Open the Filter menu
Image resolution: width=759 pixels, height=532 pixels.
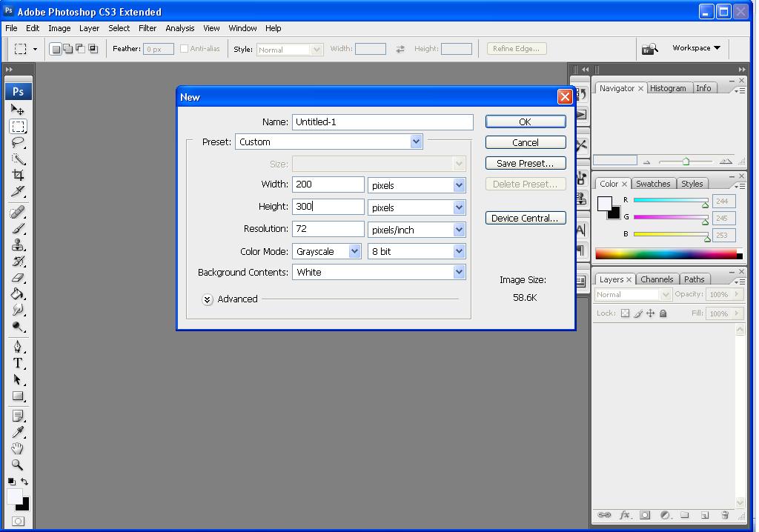(x=148, y=28)
